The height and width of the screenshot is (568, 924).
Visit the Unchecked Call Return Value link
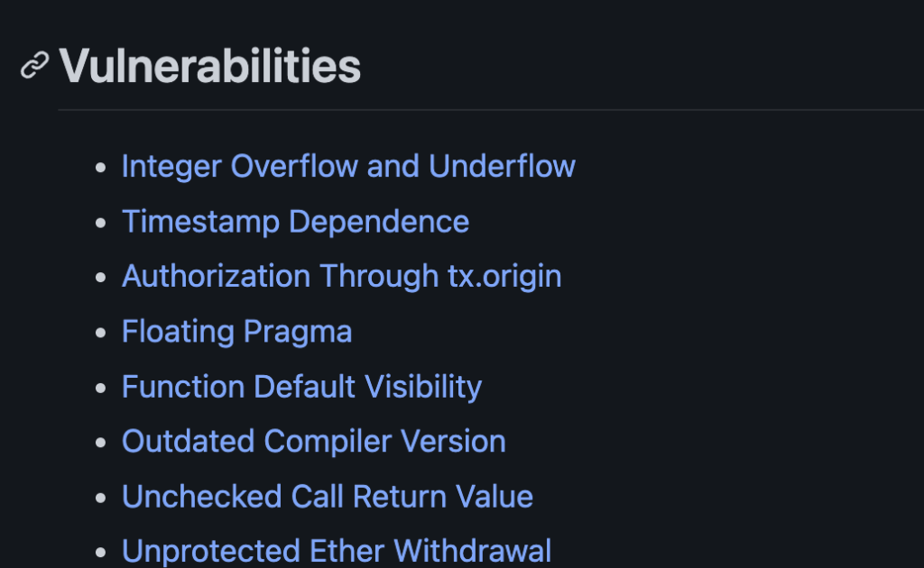(327, 497)
